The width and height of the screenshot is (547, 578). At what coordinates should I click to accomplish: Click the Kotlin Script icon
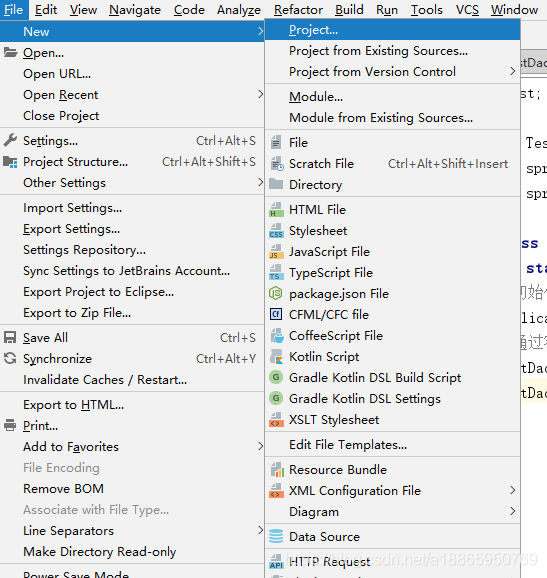click(x=277, y=356)
